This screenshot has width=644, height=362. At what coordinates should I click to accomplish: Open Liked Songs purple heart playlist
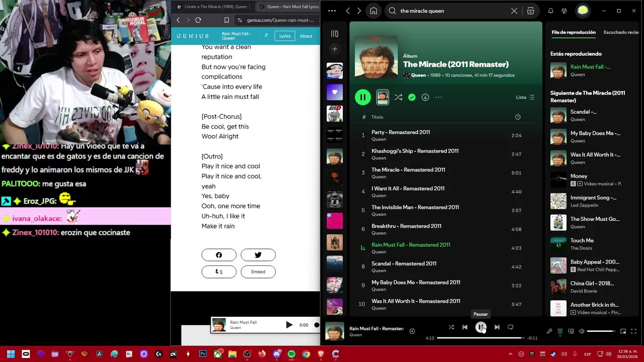335,93
